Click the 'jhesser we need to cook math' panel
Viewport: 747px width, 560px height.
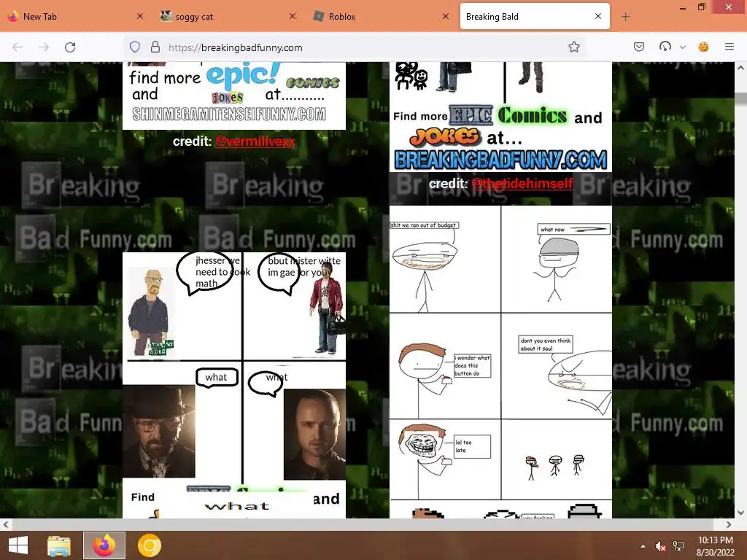[x=182, y=306]
